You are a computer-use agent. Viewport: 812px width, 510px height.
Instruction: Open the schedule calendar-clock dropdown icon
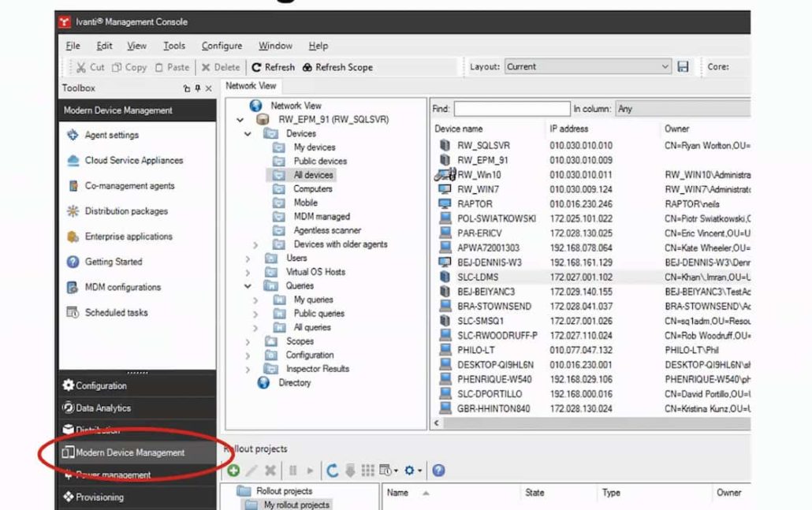click(x=389, y=470)
